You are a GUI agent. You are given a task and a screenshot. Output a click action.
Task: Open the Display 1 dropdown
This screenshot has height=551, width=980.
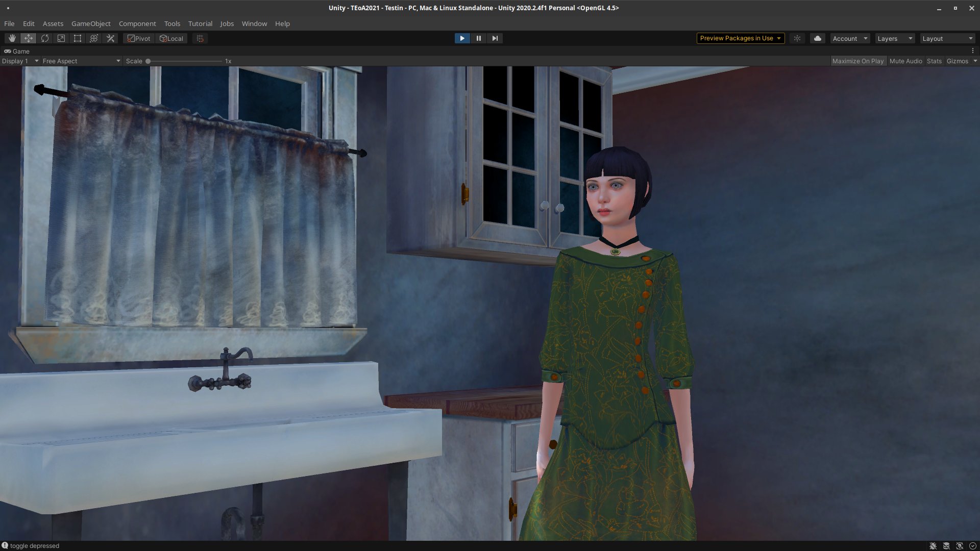20,61
